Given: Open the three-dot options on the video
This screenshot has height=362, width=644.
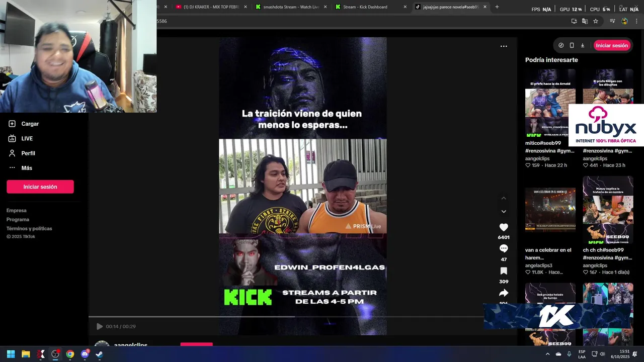Looking at the screenshot, I should 504,46.
